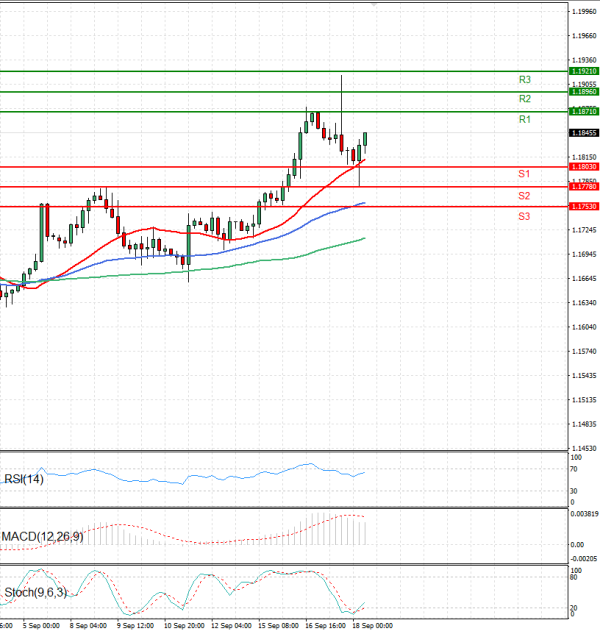Select the 1.17780 support price tag
Image resolution: width=600 pixels, height=634 pixels.
tap(583, 186)
